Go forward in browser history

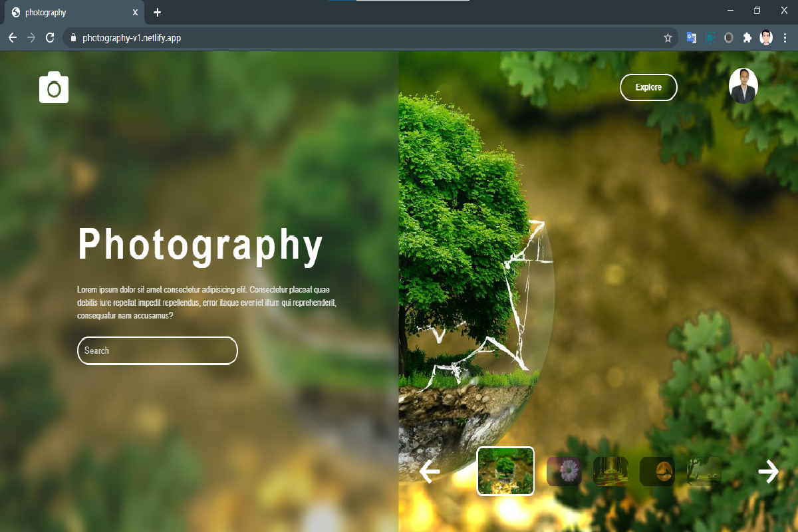[x=31, y=38]
